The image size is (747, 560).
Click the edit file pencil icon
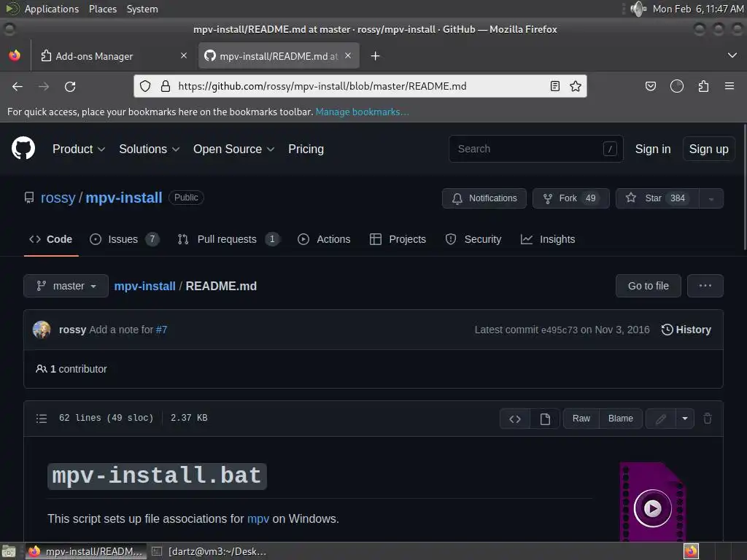(661, 419)
